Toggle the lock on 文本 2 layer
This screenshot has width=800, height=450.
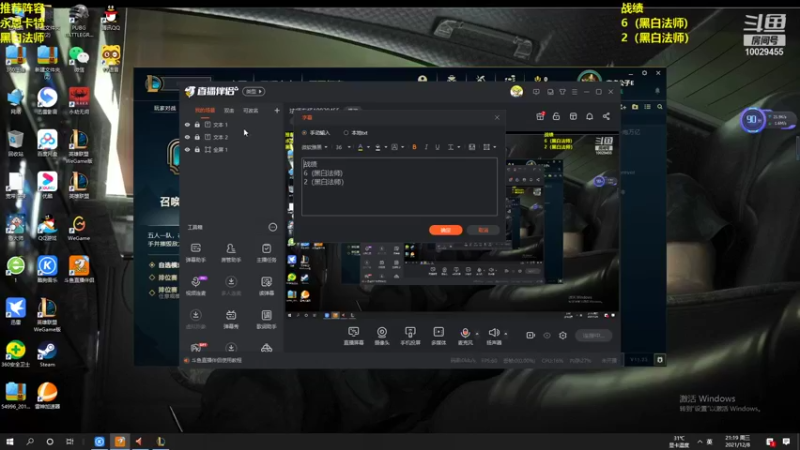click(197, 137)
